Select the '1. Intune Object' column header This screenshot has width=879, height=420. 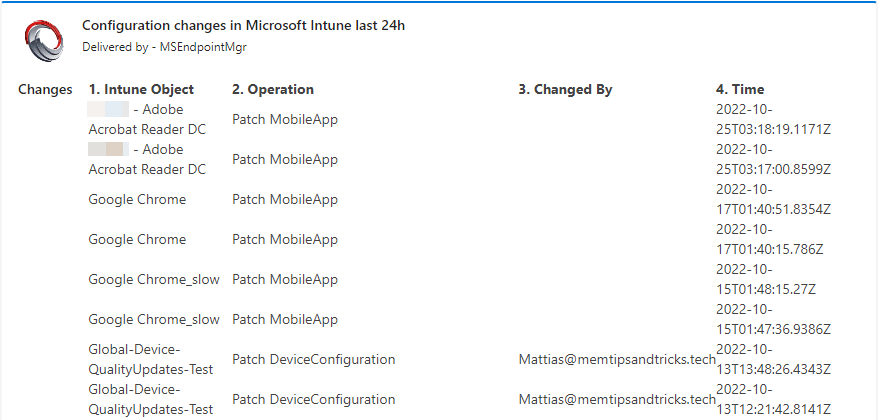pos(141,89)
